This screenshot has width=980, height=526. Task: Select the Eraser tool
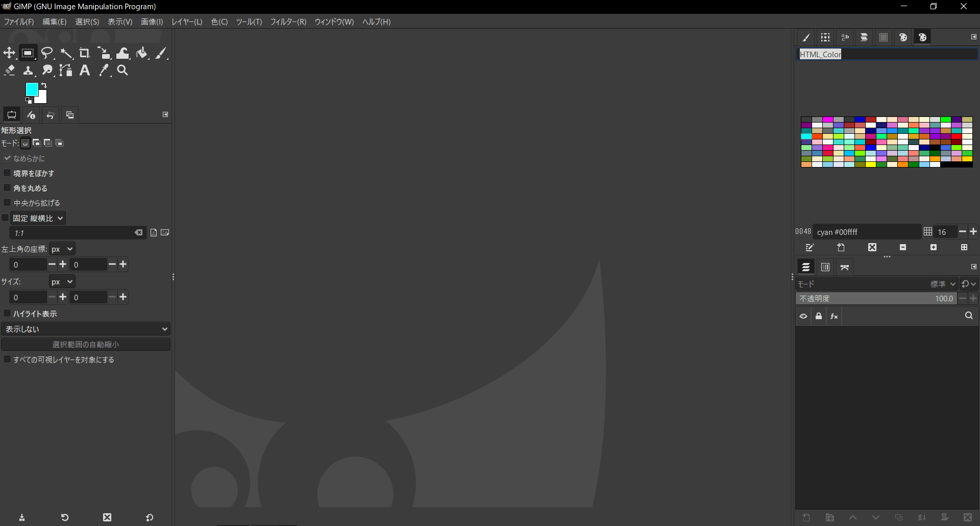9,70
